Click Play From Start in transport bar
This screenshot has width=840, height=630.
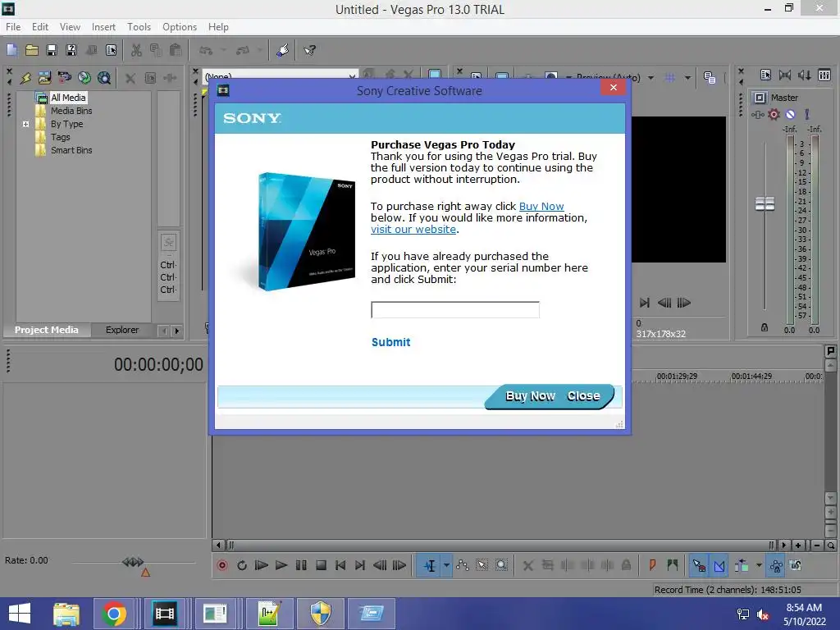[x=262, y=565]
